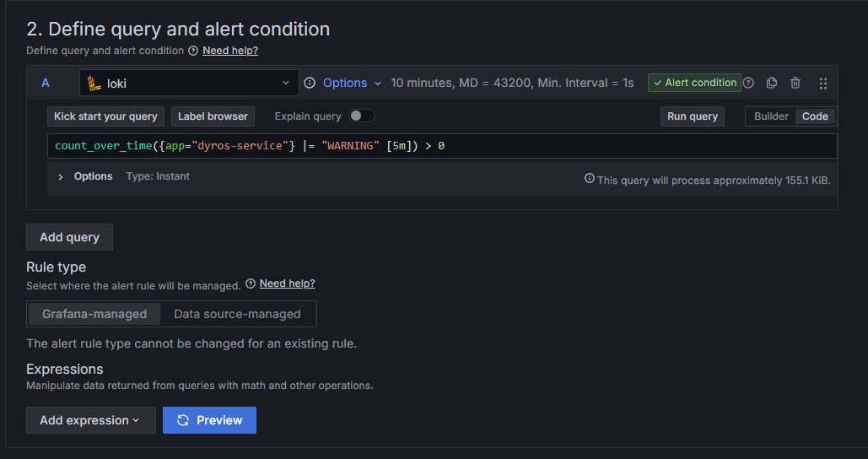Expand the blue Options query settings

[352, 83]
